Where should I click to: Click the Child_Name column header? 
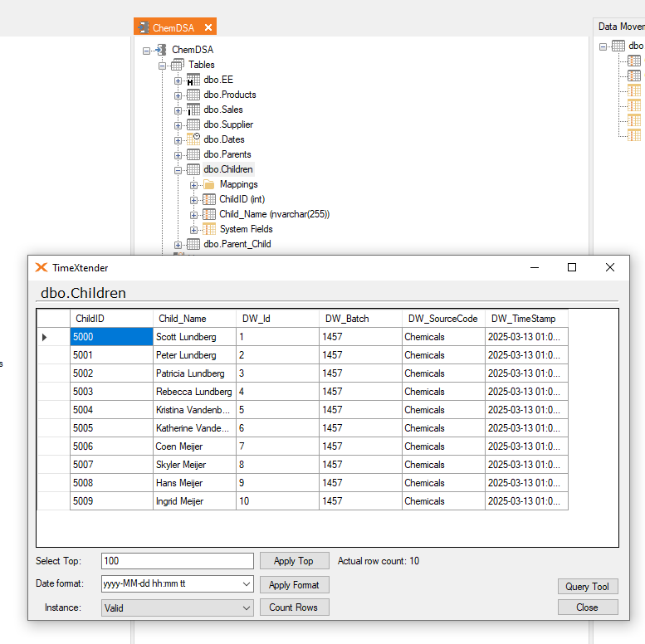[x=194, y=319]
